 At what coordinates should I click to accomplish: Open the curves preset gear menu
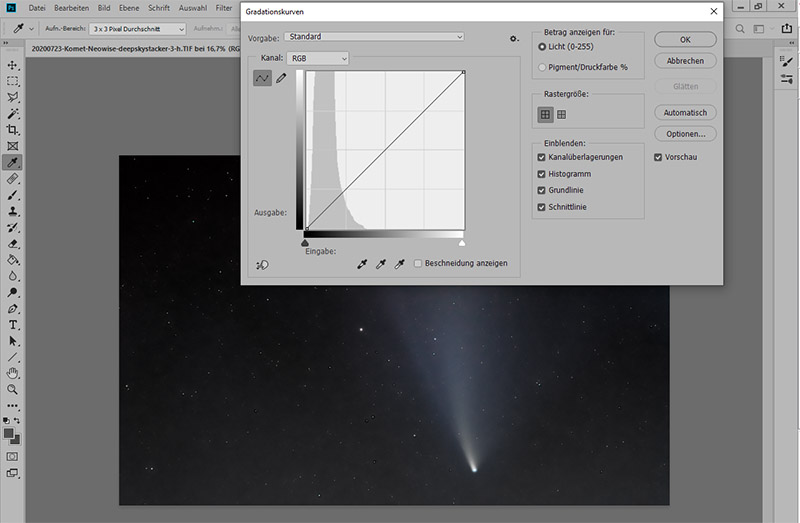514,38
